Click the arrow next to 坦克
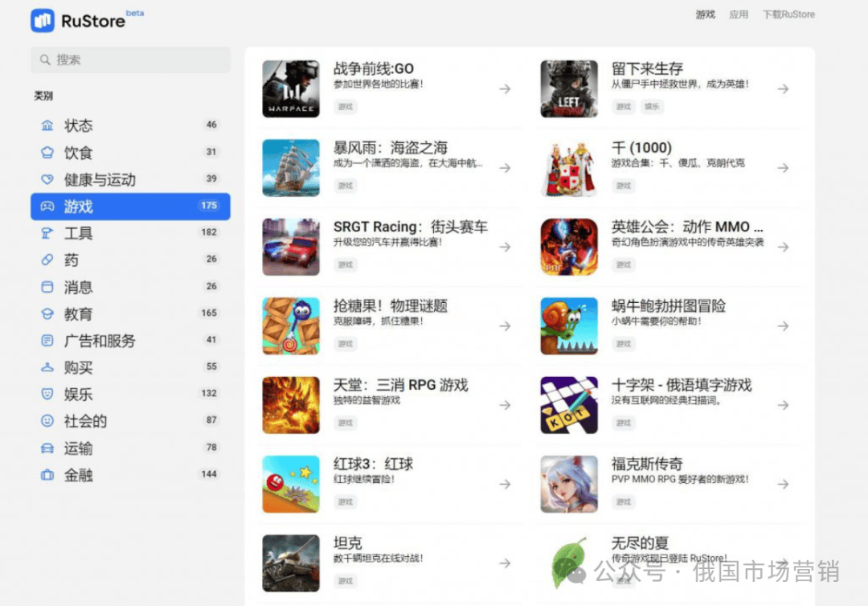 pos(505,563)
